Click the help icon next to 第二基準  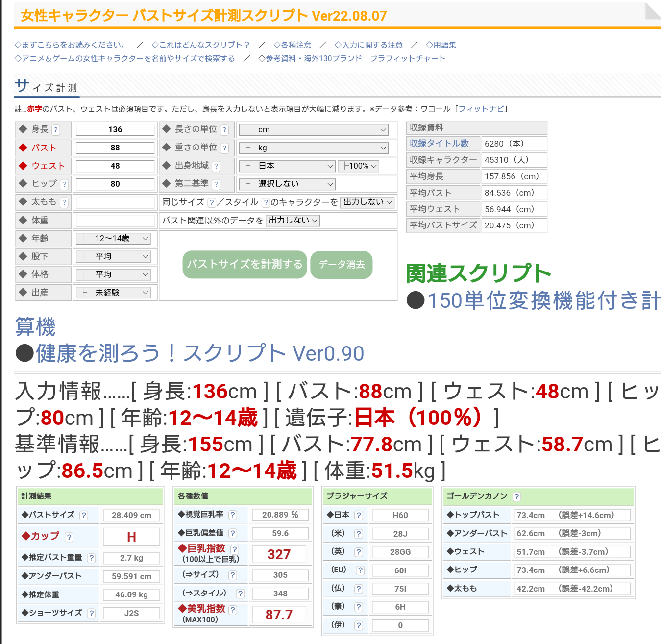pos(216,184)
